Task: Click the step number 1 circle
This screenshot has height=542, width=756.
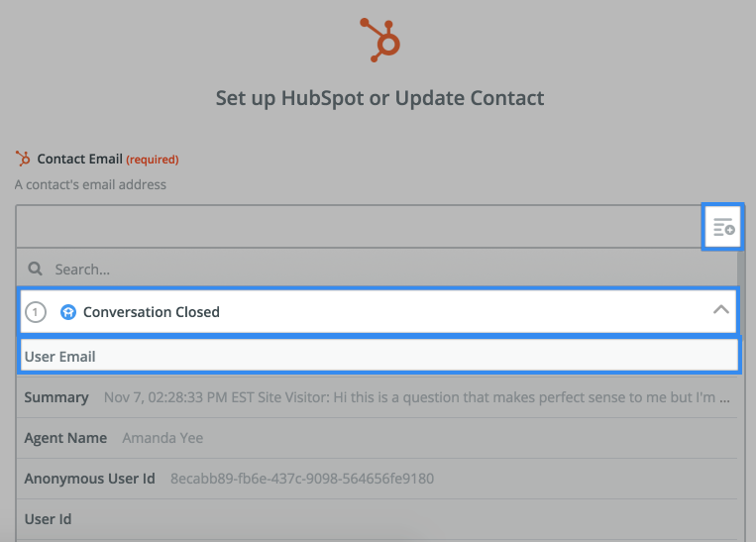Action: click(36, 312)
